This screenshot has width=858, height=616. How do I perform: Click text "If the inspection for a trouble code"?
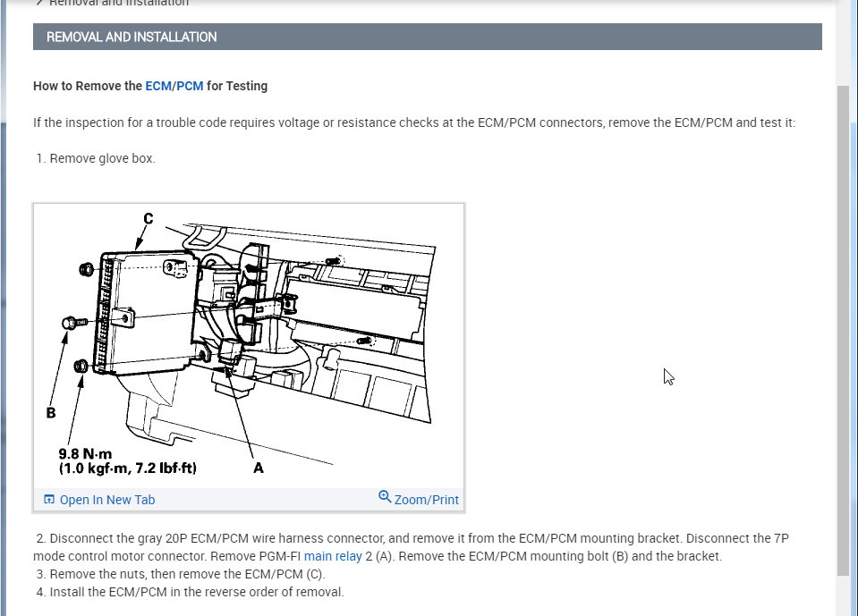[x=129, y=122]
